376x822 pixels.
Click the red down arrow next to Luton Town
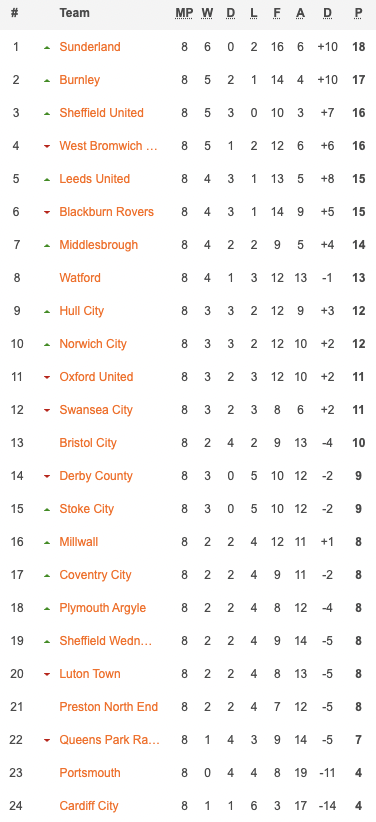47,675
